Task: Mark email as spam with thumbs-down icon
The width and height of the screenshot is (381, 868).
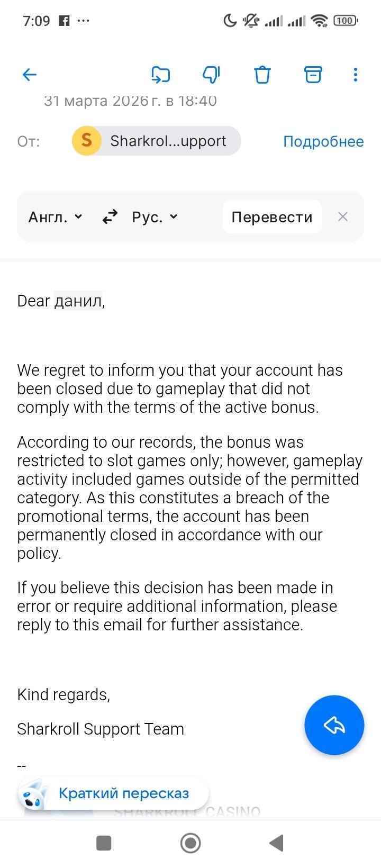Action: tap(211, 75)
